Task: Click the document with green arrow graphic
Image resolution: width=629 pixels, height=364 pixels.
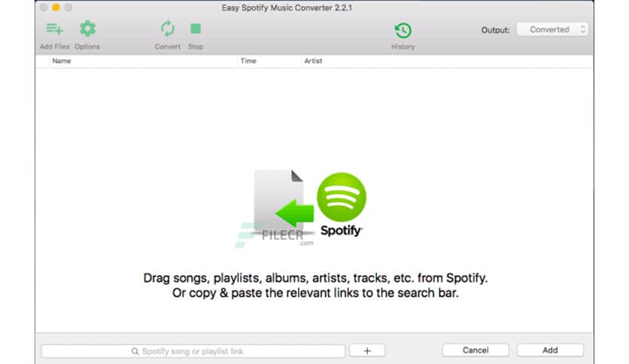Action: [x=283, y=202]
